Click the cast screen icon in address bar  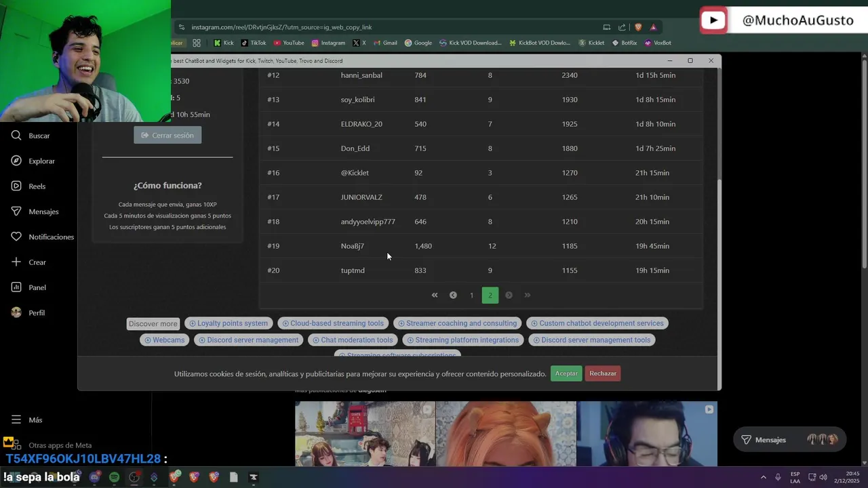[607, 27]
